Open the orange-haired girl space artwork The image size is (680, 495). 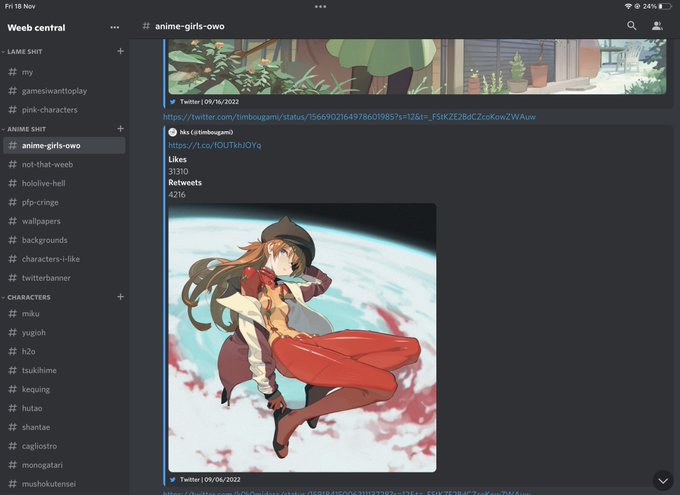click(302, 338)
